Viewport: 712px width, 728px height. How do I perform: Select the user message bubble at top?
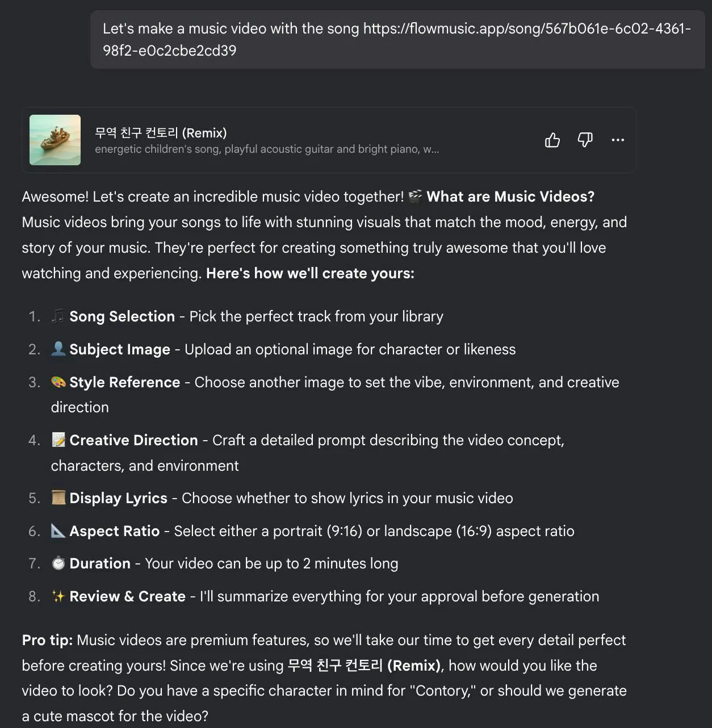click(x=397, y=39)
